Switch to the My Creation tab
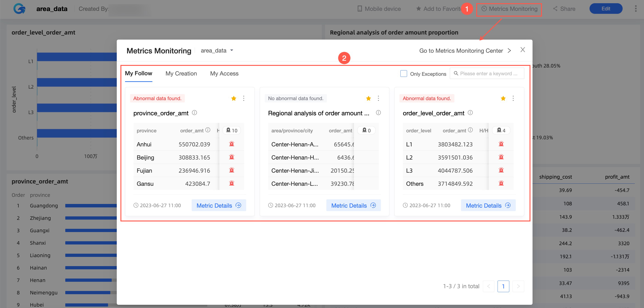 181,74
